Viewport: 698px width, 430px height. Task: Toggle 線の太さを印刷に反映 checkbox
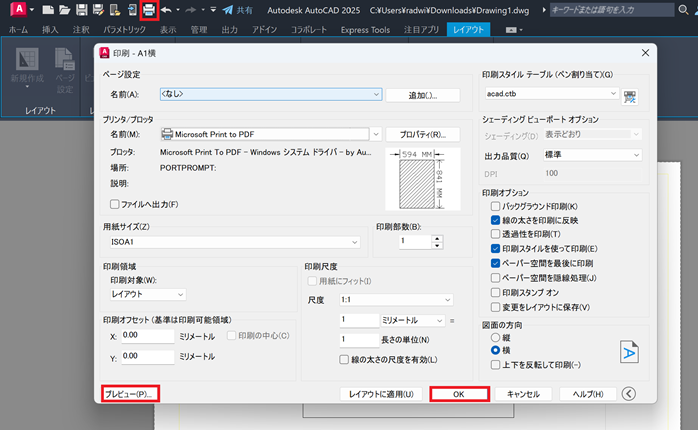(495, 220)
